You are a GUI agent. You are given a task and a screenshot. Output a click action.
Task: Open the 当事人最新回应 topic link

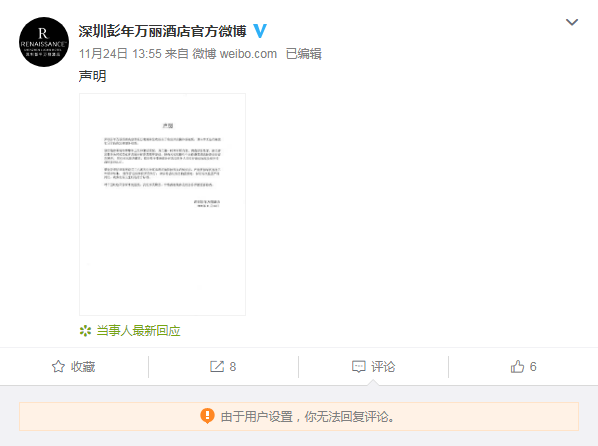tap(138, 331)
